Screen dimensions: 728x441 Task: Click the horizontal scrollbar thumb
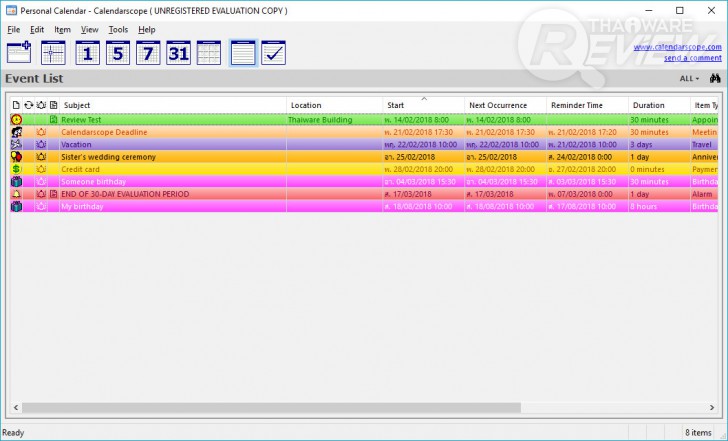tap(272, 408)
